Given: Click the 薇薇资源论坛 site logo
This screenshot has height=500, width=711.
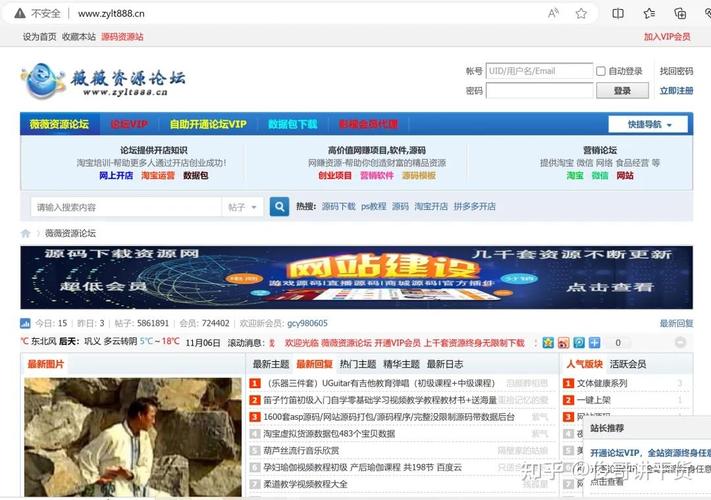Looking at the screenshot, I should (x=103, y=81).
